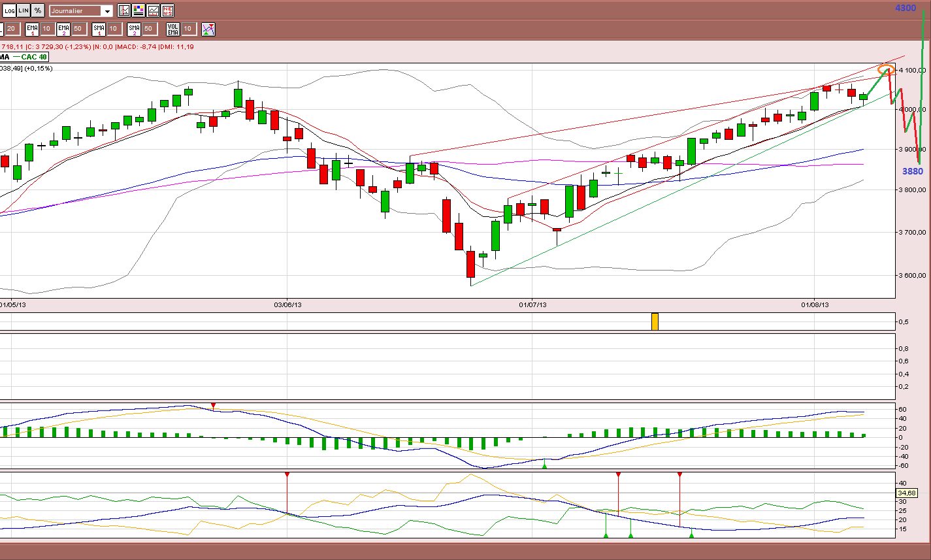Click the 'N: 0,0' readout

[x=103, y=47]
